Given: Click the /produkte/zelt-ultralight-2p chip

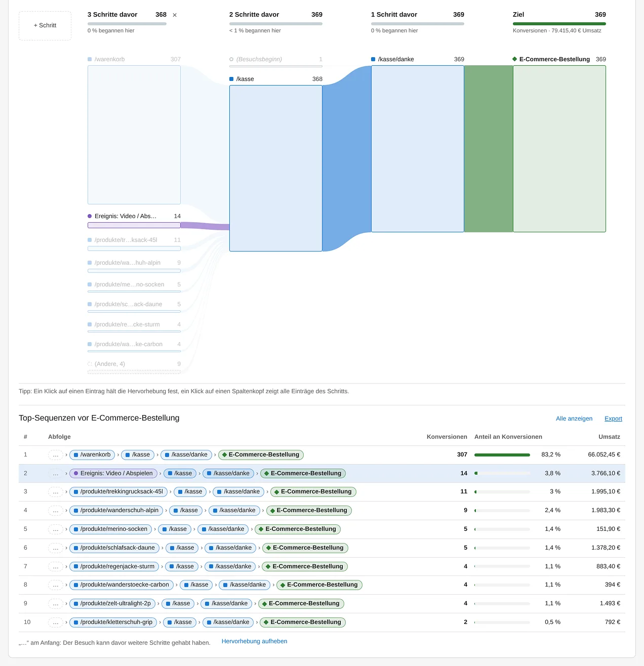Looking at the screenshot, I should click(112, 604).
